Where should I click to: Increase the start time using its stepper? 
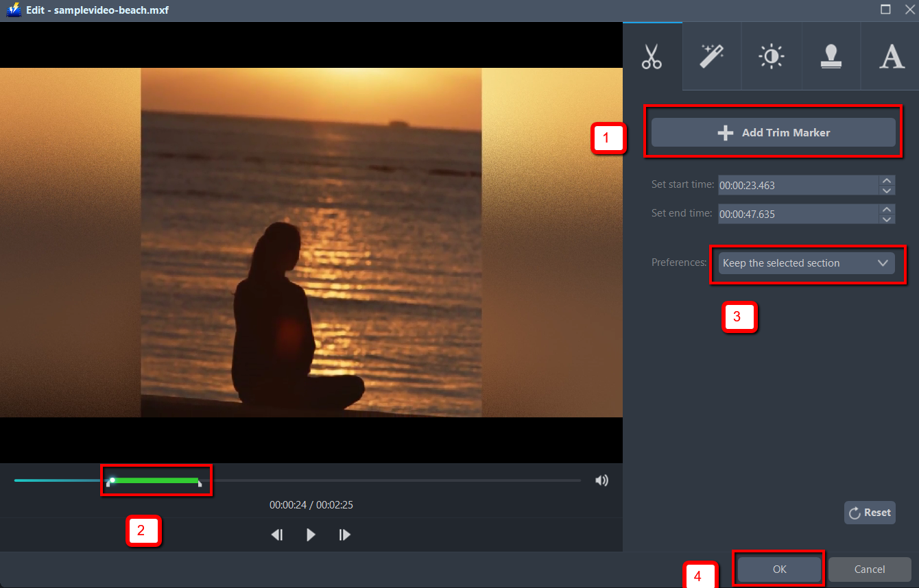tap(885, 181)
